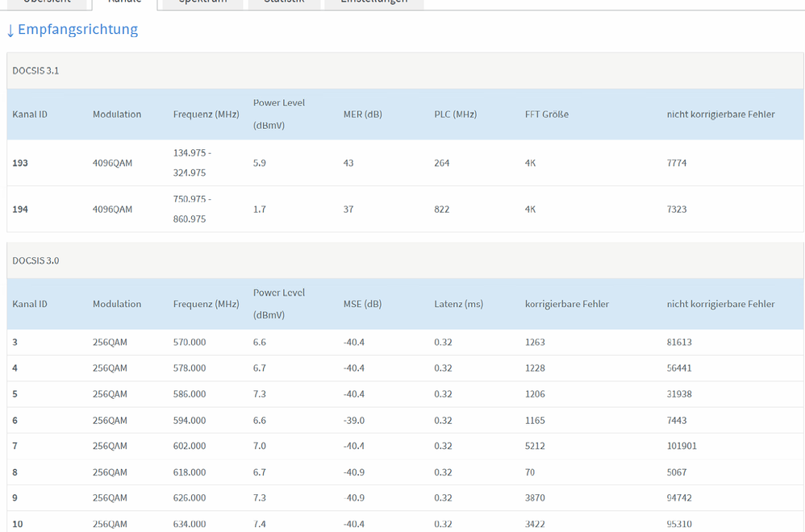Screen dimensions: 805x532
Task: Click the Latenz (ms) column header
Action: coord(458,305)
